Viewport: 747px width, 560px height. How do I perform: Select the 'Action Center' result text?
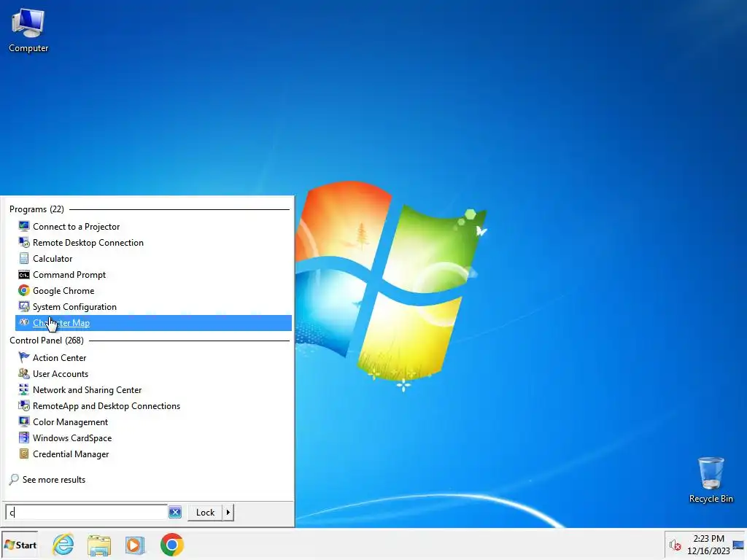(60, 357)
